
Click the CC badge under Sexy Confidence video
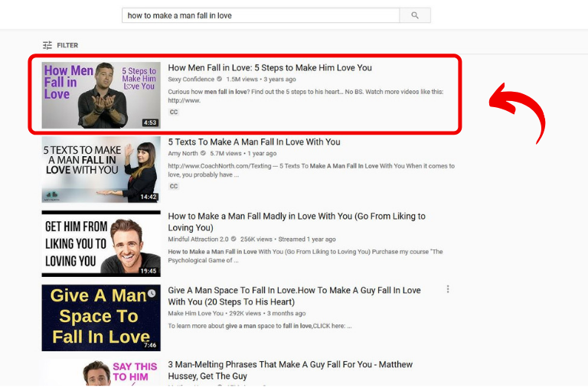[174, 112]
